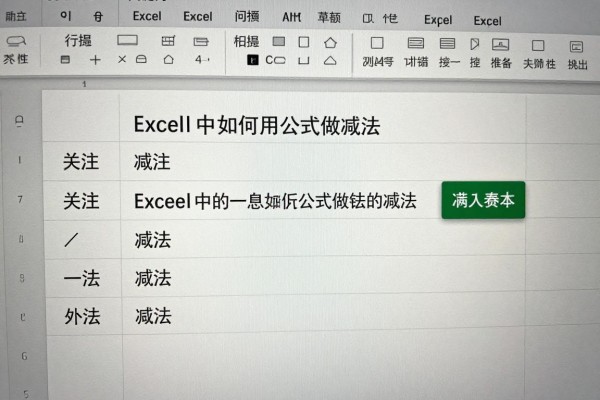
Task: Click the table grid icon in the 行提 group
Action: pyautogui.click(x=168, y=41)
